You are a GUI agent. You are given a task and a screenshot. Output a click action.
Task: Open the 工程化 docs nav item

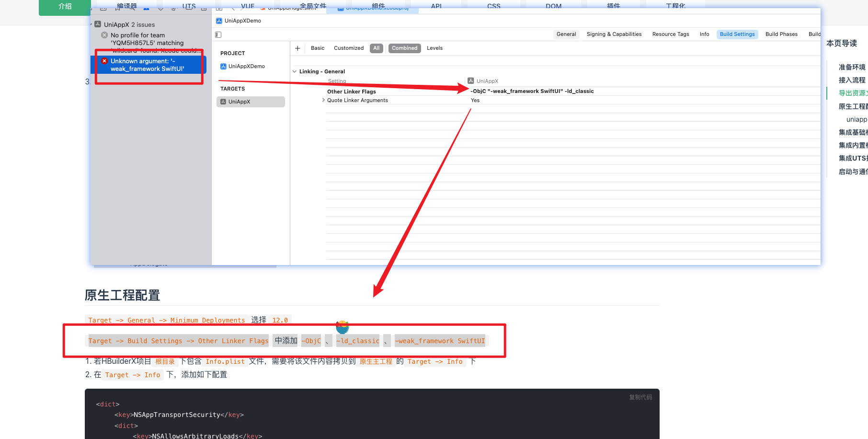coord(676,6)
